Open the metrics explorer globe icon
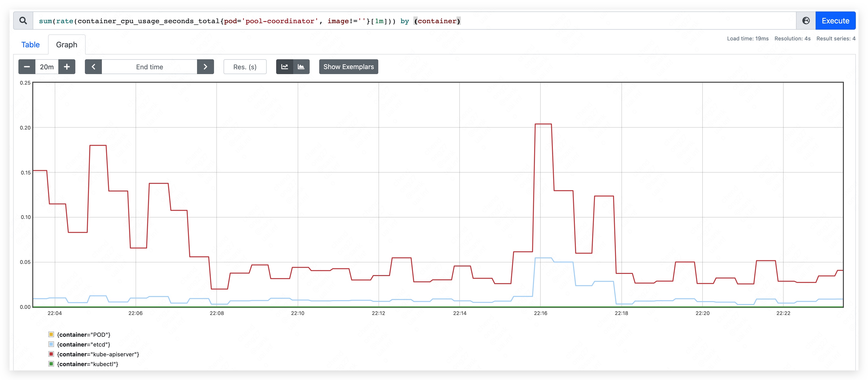The height and width of the screenshot is (380, 868). tap(806, 21)
